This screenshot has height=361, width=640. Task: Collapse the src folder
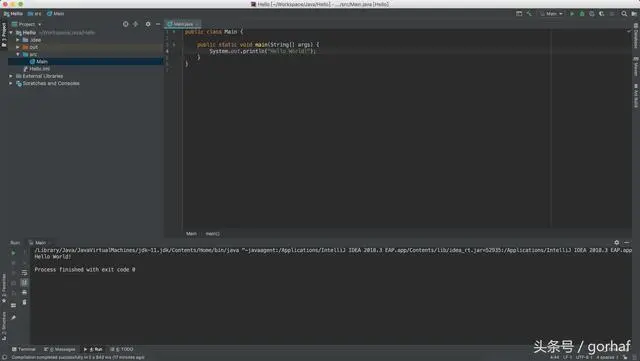[18, 54]
